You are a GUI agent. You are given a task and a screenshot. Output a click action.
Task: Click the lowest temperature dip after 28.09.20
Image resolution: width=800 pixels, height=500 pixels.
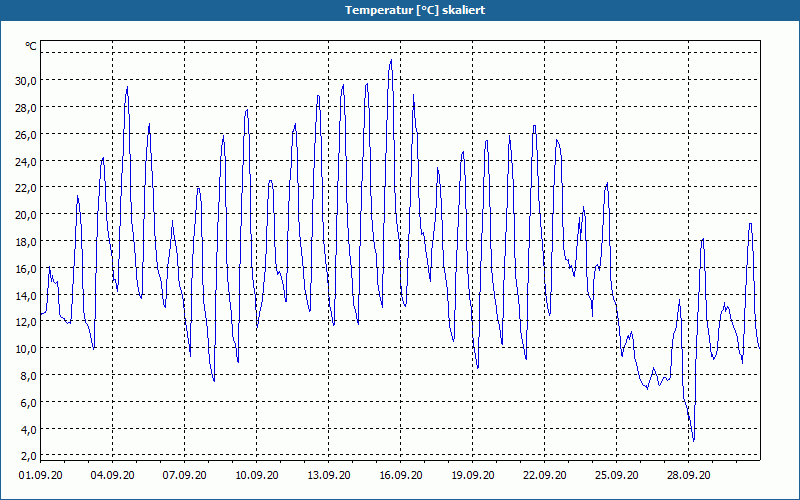[693, 439]
